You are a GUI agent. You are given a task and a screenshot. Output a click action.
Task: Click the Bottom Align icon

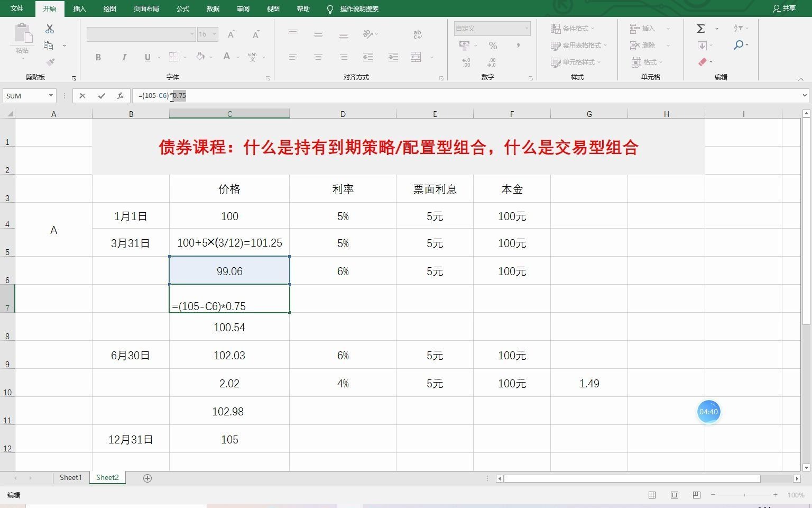tap(344, 36)
